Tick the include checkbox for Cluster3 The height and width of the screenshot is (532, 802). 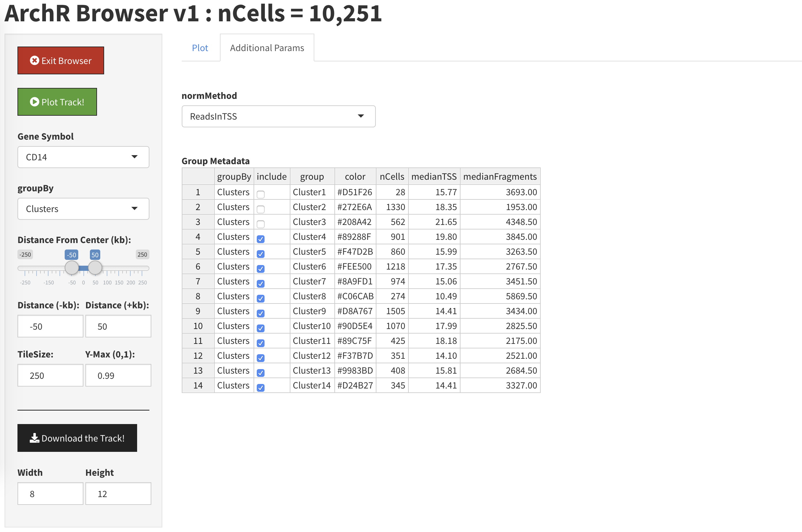pyautogui.click(x=261, y=224)
